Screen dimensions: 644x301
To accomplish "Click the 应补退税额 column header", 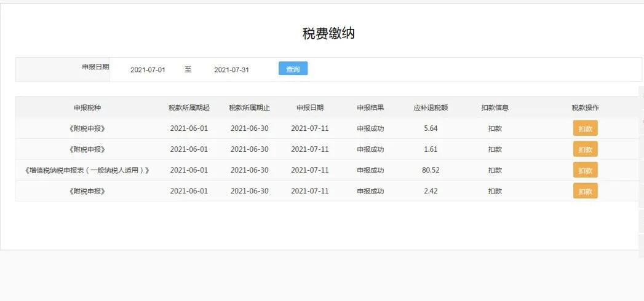I will 431,108.
